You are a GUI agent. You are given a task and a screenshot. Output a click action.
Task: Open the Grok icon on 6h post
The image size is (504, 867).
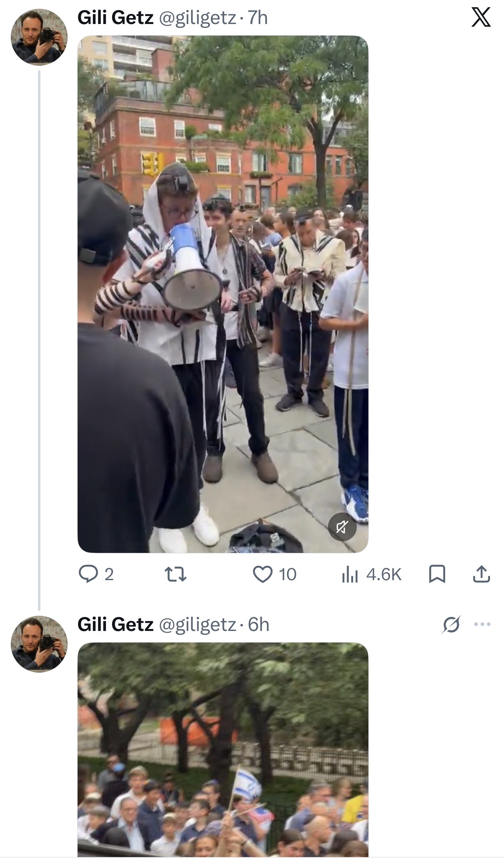click(x=451, y=624)
